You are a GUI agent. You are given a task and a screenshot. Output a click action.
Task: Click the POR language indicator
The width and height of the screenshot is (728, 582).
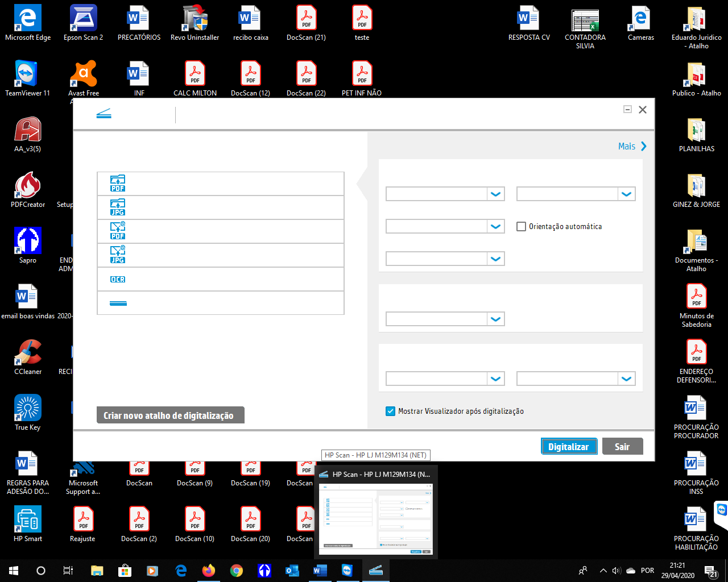point(647,570)
